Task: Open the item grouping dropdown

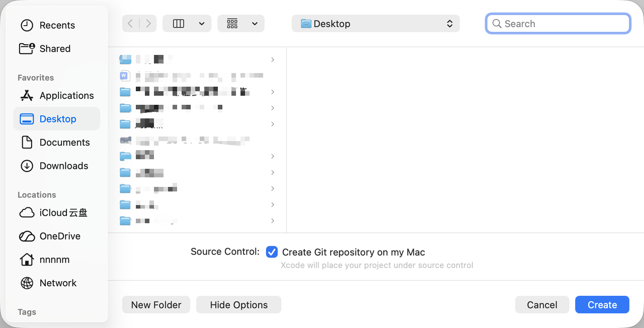Action: click(x=255, y=24)
